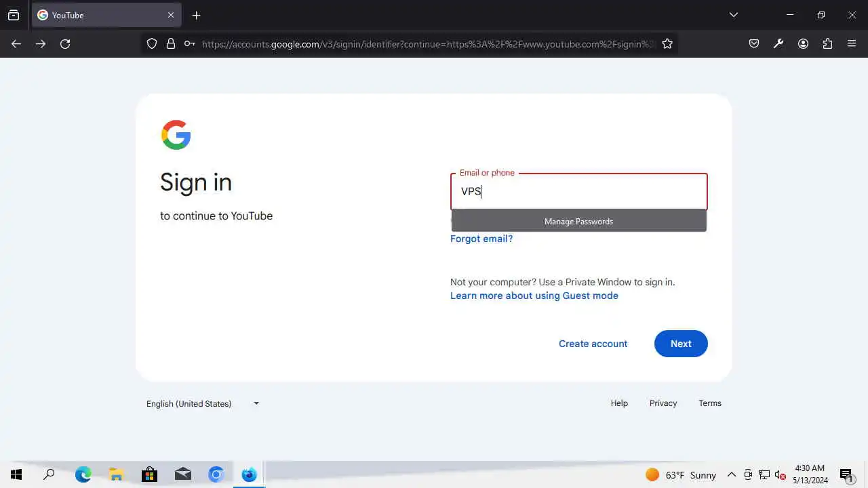This screenshot has height=488, width=868.
Task: Open the Terms link
Action: [710, 403]
